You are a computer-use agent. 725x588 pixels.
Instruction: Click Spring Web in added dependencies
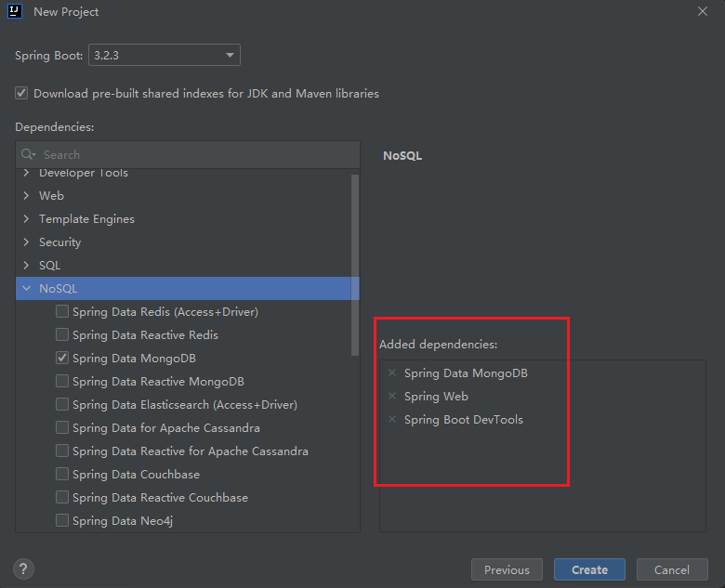436,396
